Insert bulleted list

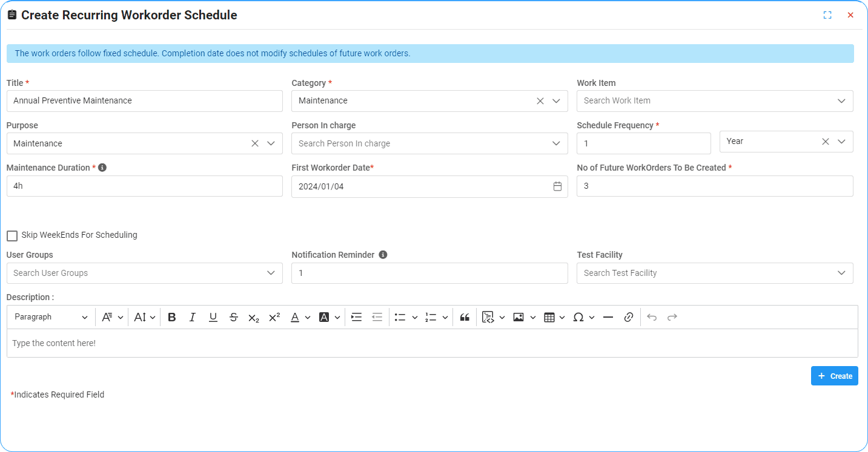pos(400,317)
